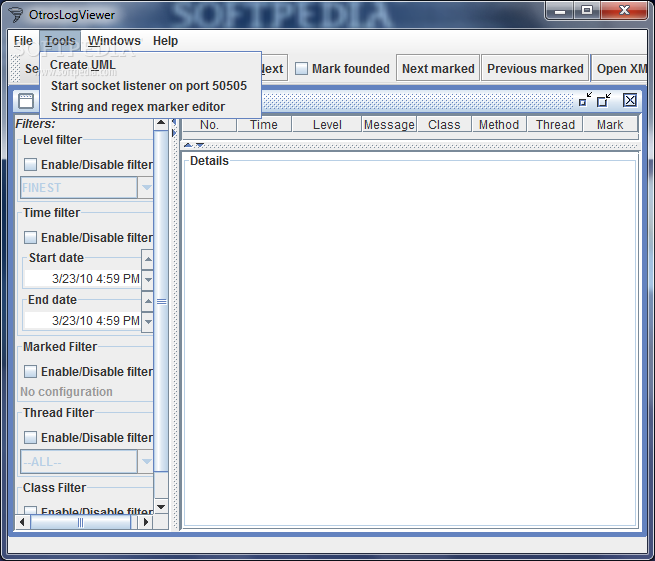Click filters panel vertical scrollbar down arrow
The image size is (655, 561).
pos(161,507)
